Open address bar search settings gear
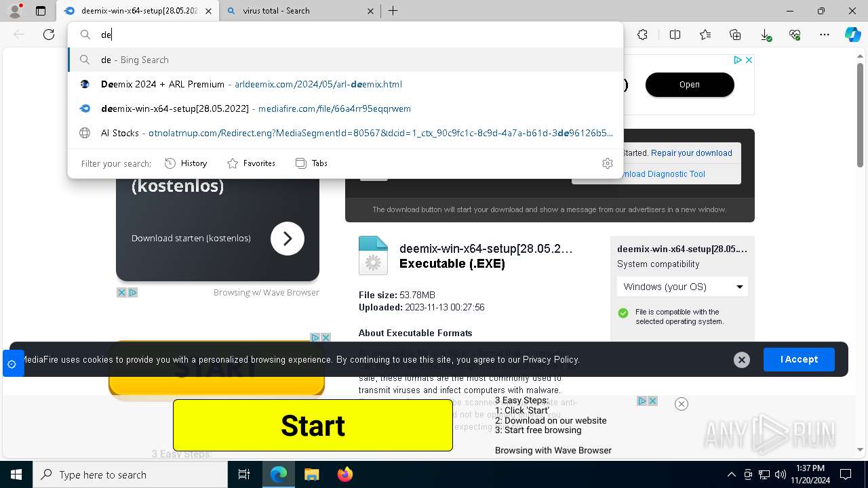Screen dimensions: 868x488 pos(608,163)
